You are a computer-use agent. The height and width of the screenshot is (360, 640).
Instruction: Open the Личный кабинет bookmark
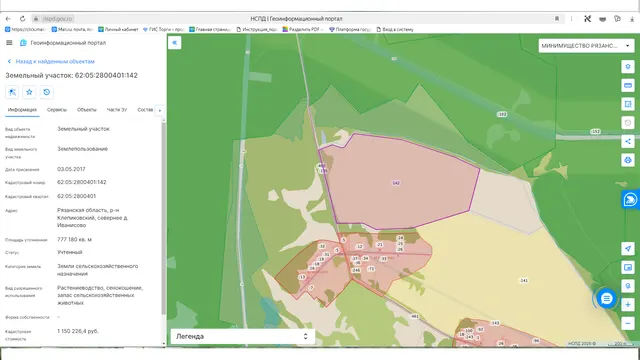(x=118, y=29)
